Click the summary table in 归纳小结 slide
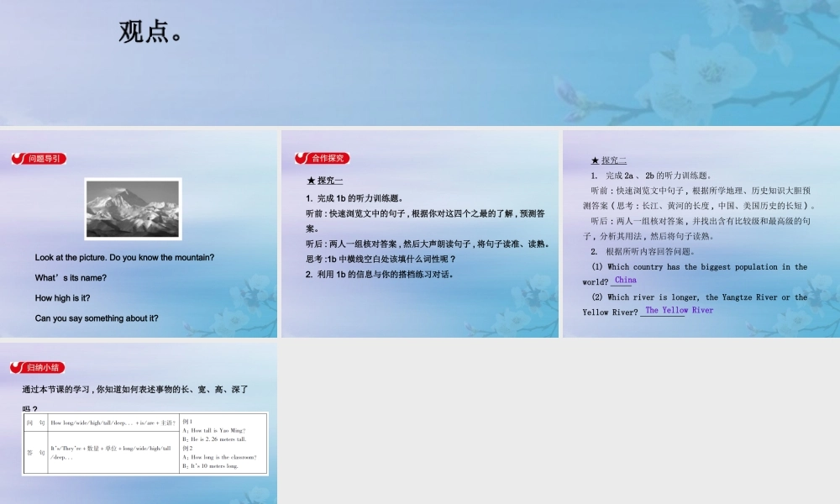Image resolution: width=840 pixels, height=504 pixels. (x=145, y=444)
